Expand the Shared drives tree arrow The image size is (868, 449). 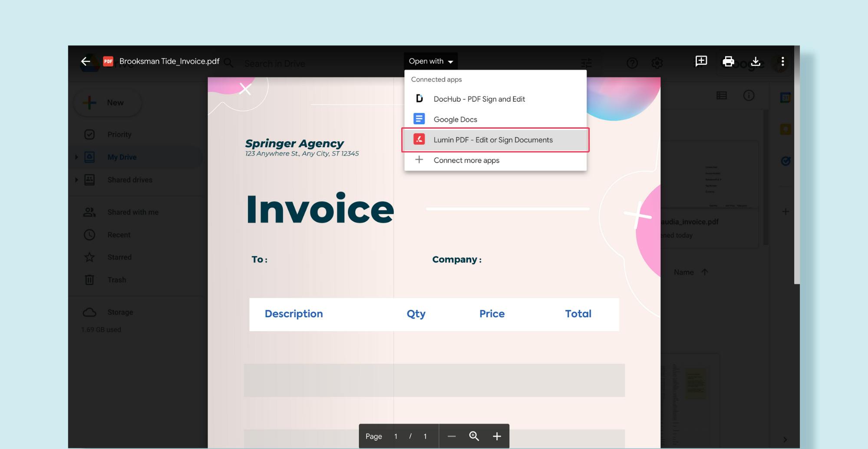pyautogui.click(x=76, y=180)
